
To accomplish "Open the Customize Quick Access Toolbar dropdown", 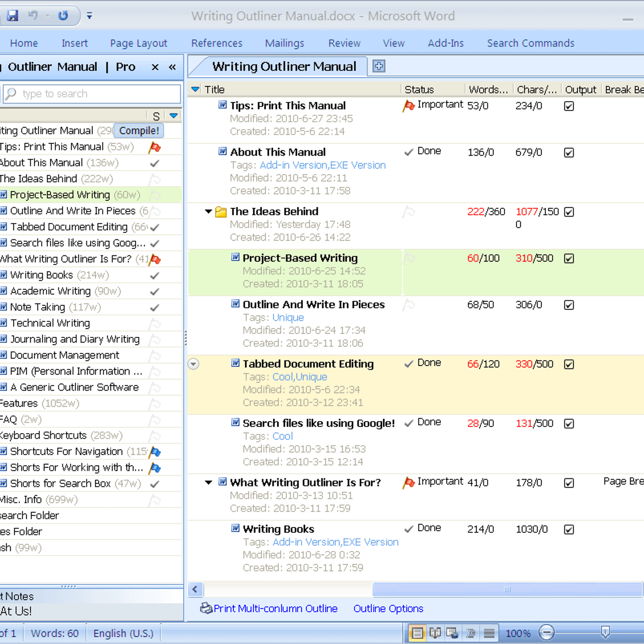I will click(89, 16).
